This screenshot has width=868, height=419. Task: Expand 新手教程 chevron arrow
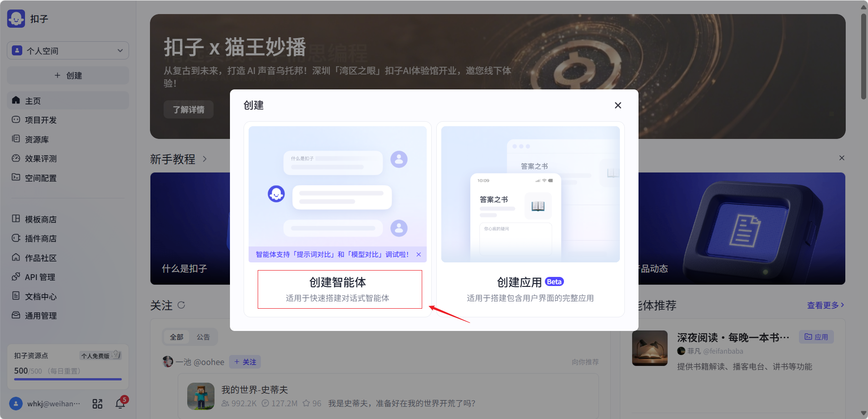click(x=205, y=159)
